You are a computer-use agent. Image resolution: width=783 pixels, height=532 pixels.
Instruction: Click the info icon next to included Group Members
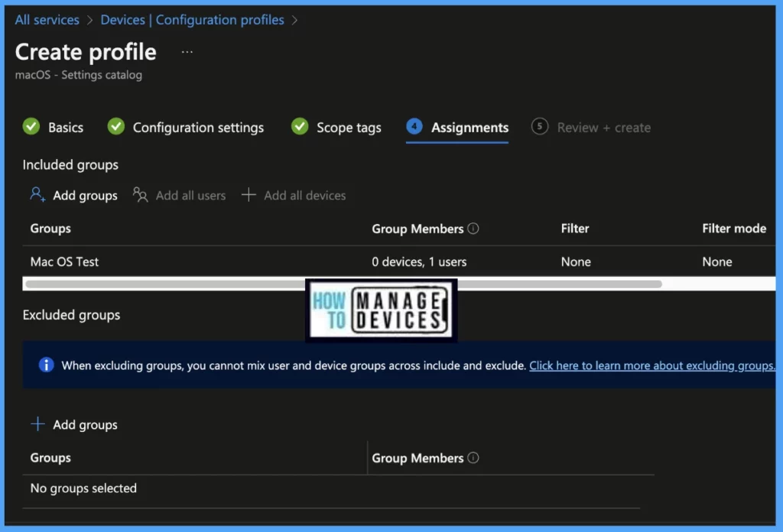[x=473, y=229]
